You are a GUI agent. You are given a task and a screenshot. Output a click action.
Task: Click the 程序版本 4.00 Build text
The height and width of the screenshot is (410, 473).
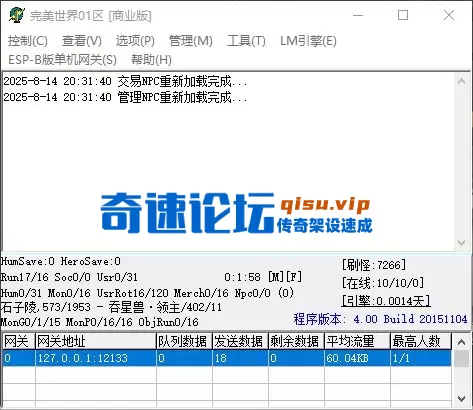click(x=380, y=319)
